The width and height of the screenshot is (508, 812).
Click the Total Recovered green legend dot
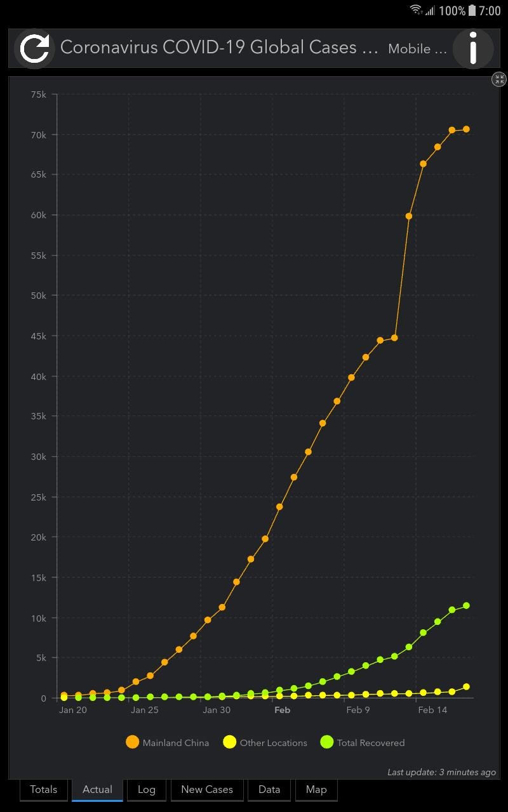click(327, 742)
